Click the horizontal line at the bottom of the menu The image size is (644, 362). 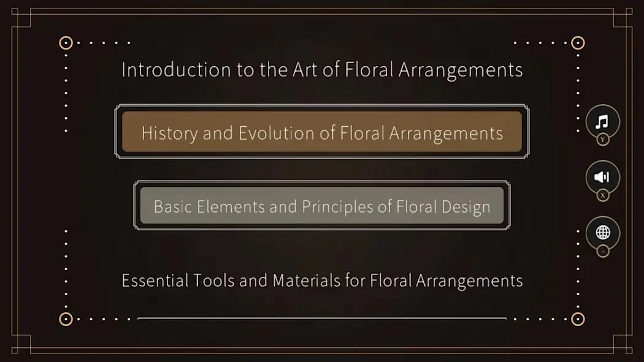[322, 319]
